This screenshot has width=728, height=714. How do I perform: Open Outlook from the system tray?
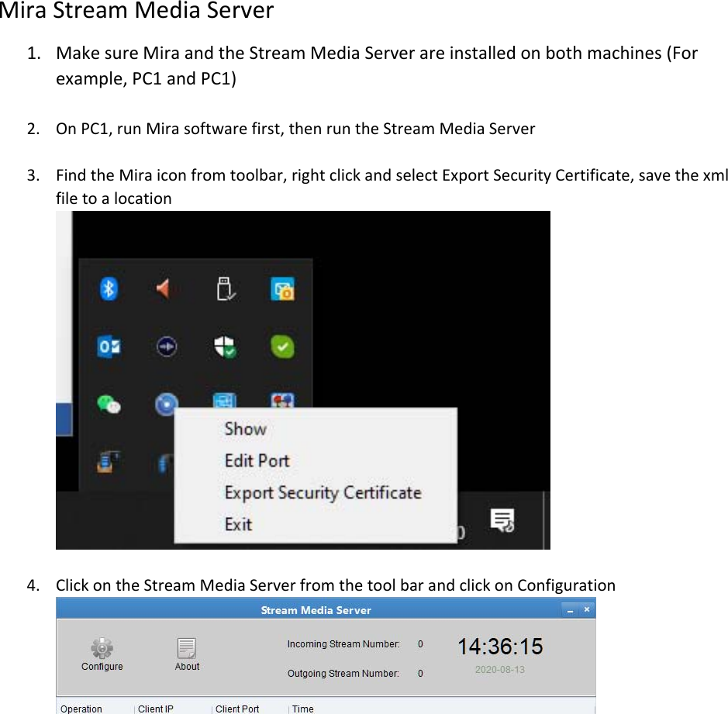coord(108,347)
